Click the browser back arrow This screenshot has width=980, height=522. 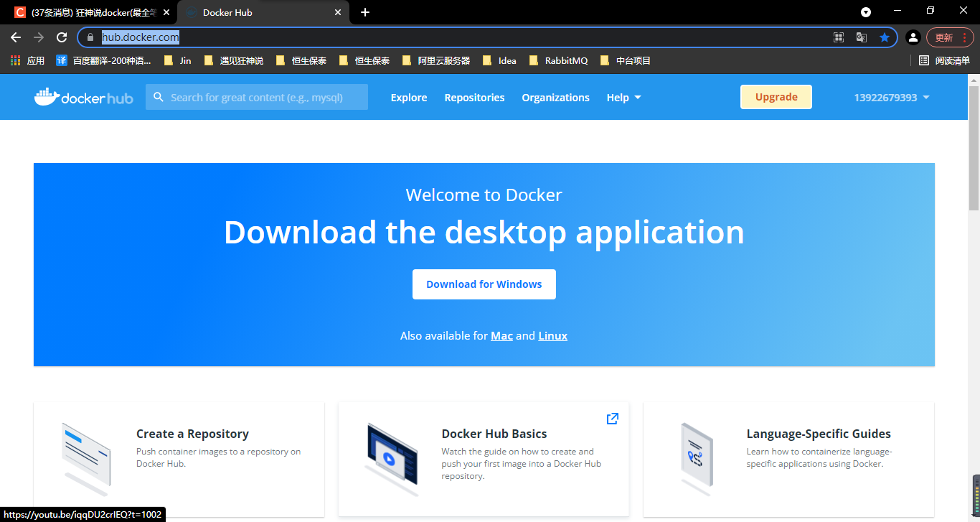coord(16,37)
